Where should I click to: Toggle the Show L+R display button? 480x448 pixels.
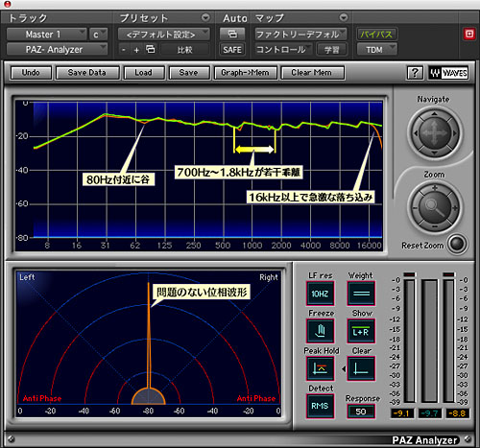pos(361,331)
